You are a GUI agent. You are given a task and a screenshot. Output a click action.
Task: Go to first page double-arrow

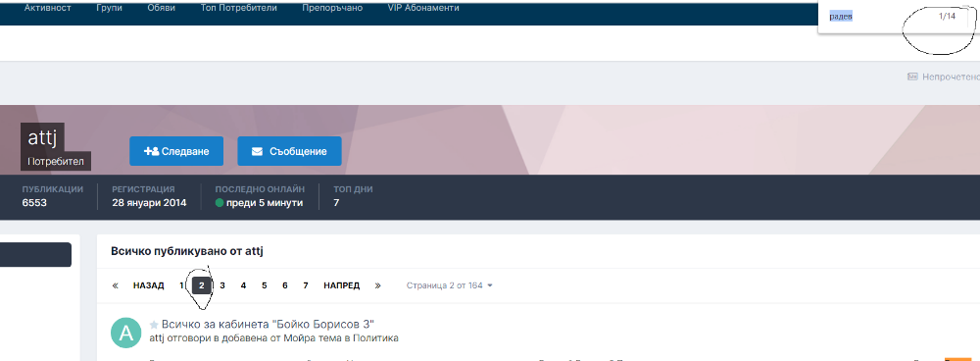115,285
